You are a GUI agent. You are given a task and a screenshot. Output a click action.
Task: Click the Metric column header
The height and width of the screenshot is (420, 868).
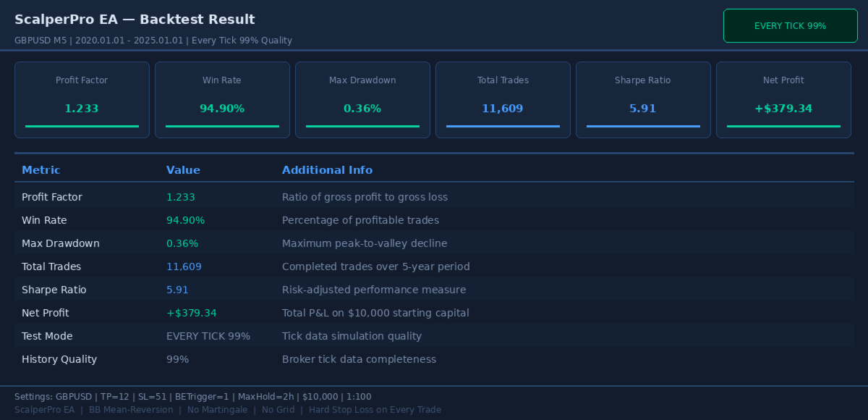[x=41, y=170]
